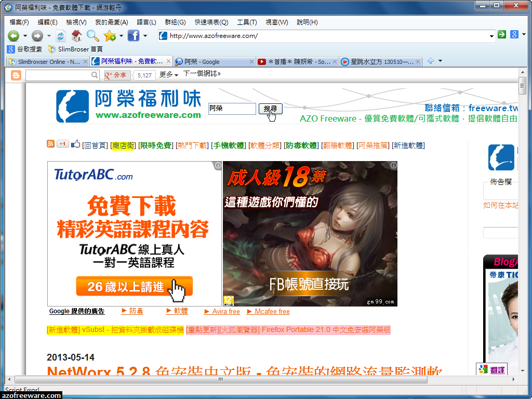Switch to the 星跳水立方 tab
This screenshot has height=399, width=532.
(380, 62)
